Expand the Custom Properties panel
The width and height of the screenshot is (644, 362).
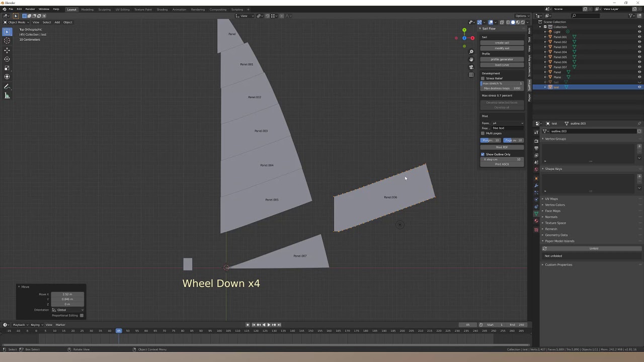pos(558,264)
